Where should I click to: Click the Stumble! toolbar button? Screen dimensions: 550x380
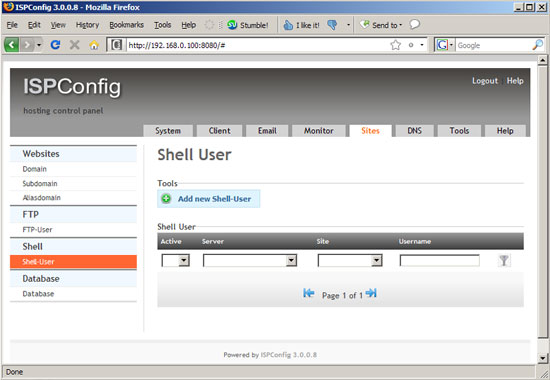(x=248, y=25)
